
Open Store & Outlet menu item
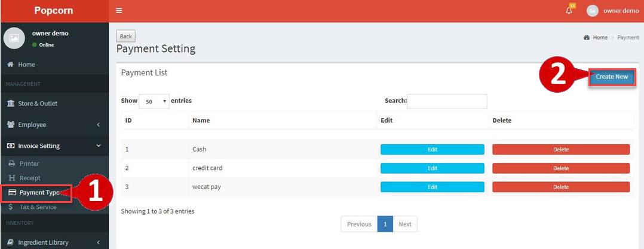tap(37, 104)
